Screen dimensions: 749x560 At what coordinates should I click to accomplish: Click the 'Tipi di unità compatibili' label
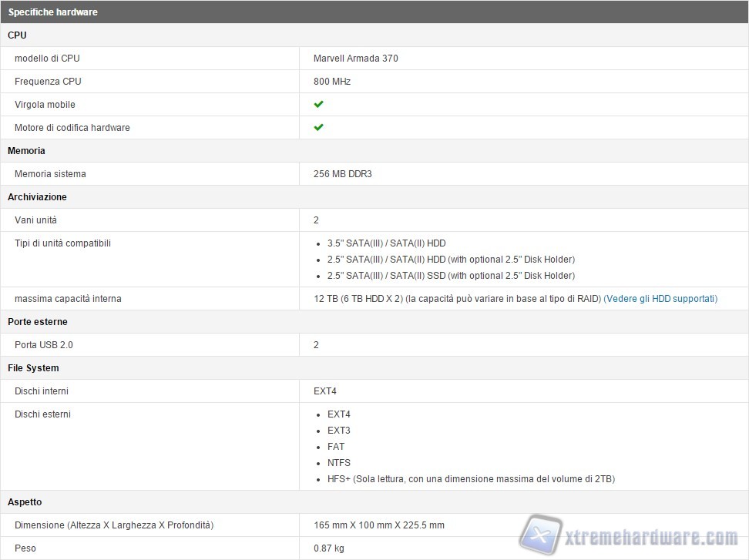click(x=62, y=243)
